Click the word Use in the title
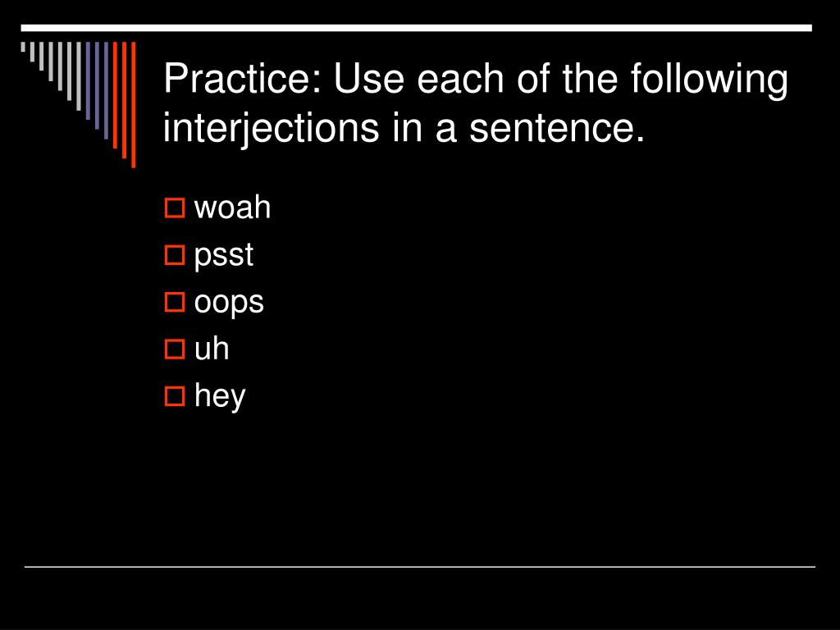This screenshot has height=630, width=840. (x=368, y=78)
